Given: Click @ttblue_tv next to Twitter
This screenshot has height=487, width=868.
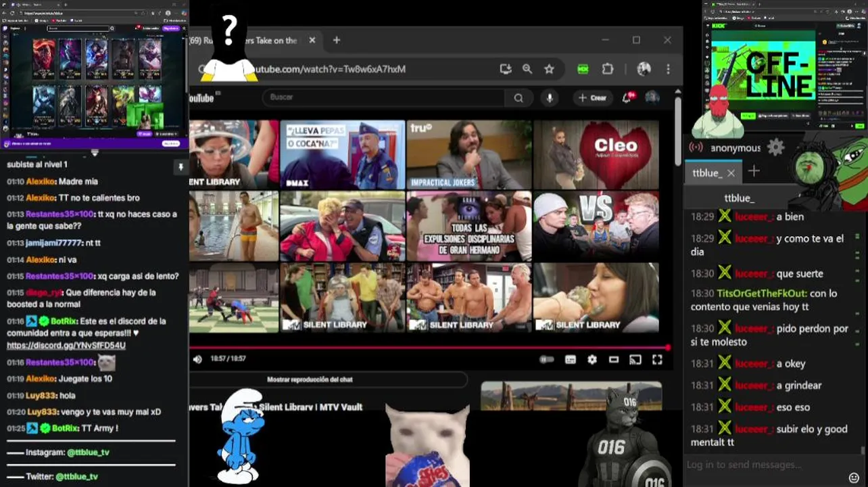Looking at the screenshot, I should coord(77,477).
